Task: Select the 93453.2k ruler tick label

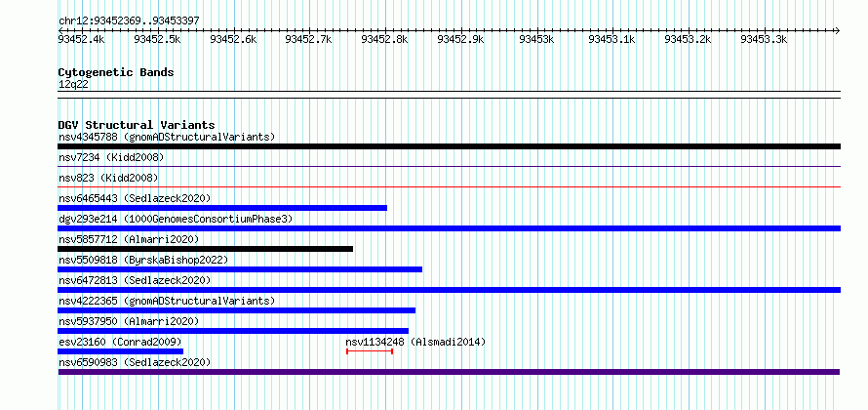Action: point(688,39)
